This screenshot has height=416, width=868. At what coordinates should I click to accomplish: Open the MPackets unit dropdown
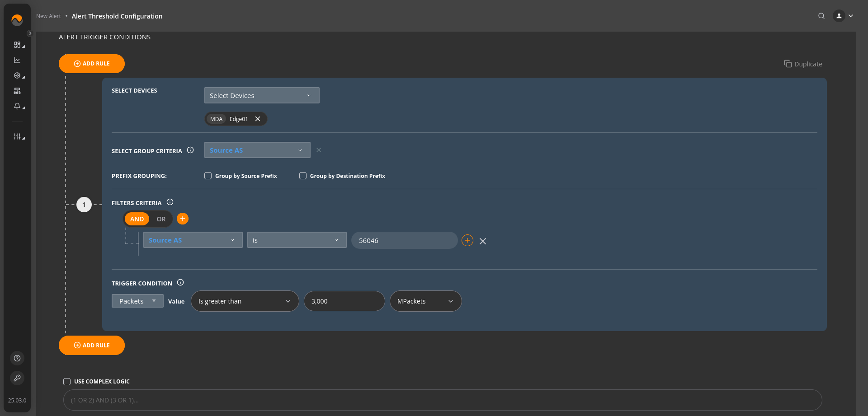pyautogui.click(x=425, y=301)
